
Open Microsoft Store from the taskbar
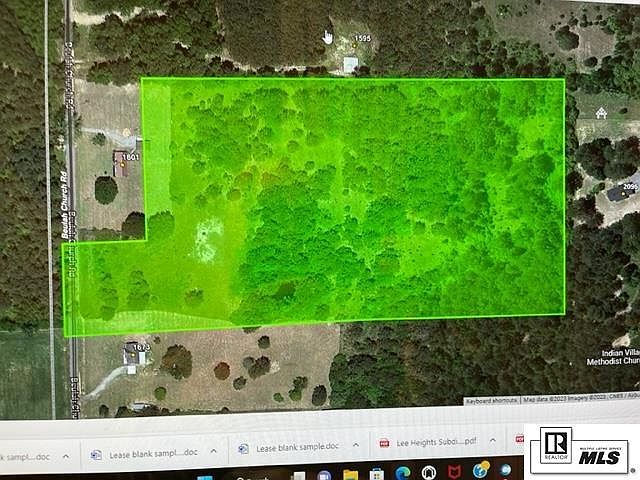point(376,474)
